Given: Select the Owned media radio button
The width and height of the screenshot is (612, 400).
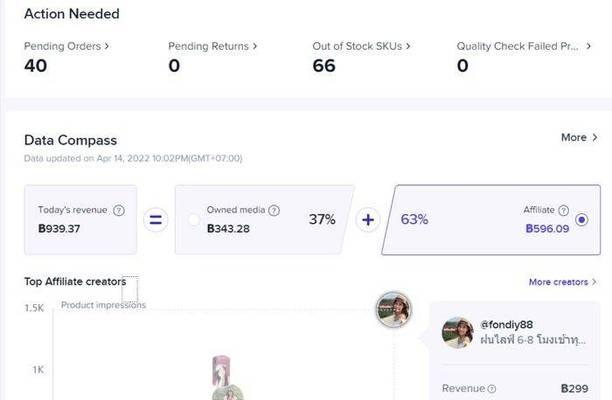Looking at the screenshot, I should point(194,220).
